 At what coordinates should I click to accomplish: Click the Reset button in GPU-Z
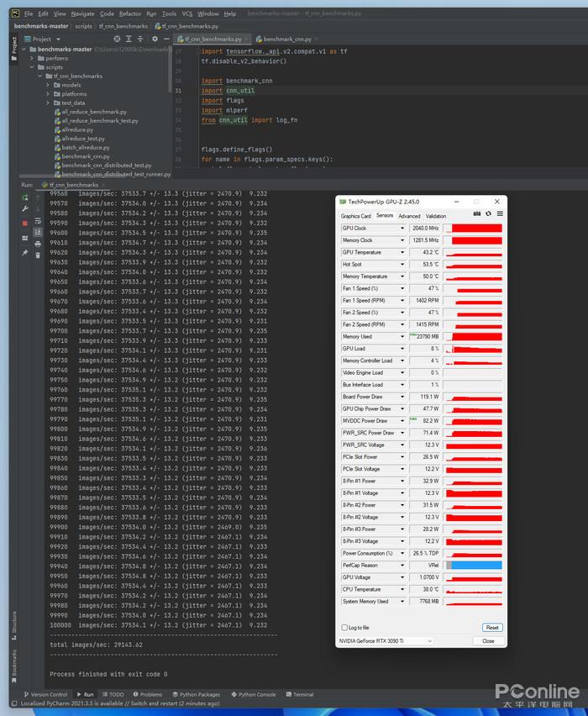(492, 628)
